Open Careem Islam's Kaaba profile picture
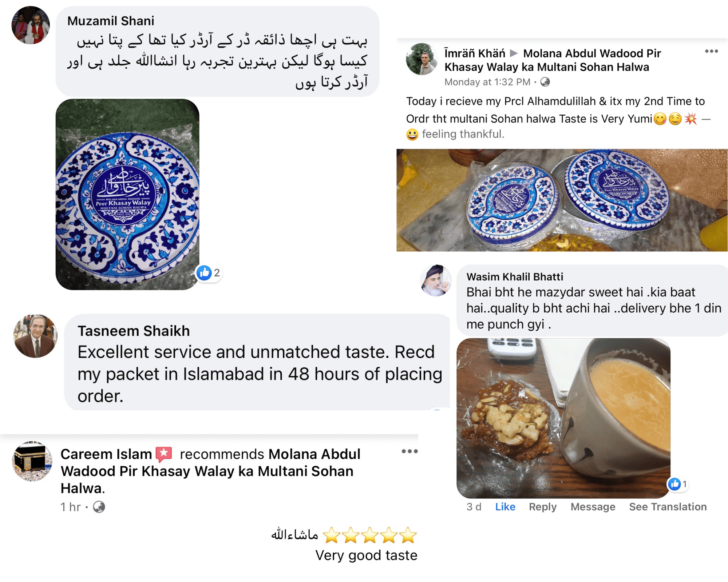This screenshot has width=728, height=582. 32,461
